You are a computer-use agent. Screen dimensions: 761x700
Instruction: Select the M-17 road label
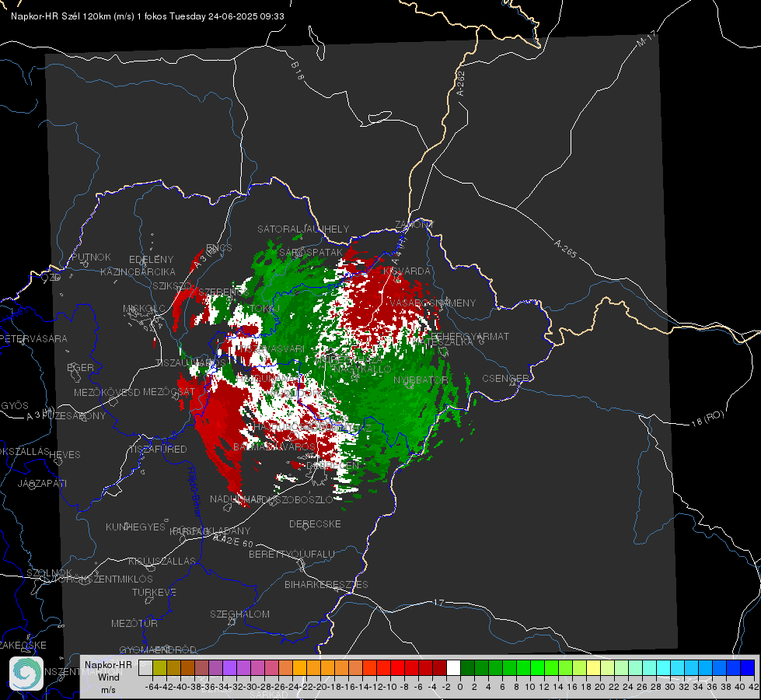coord(647,38)
